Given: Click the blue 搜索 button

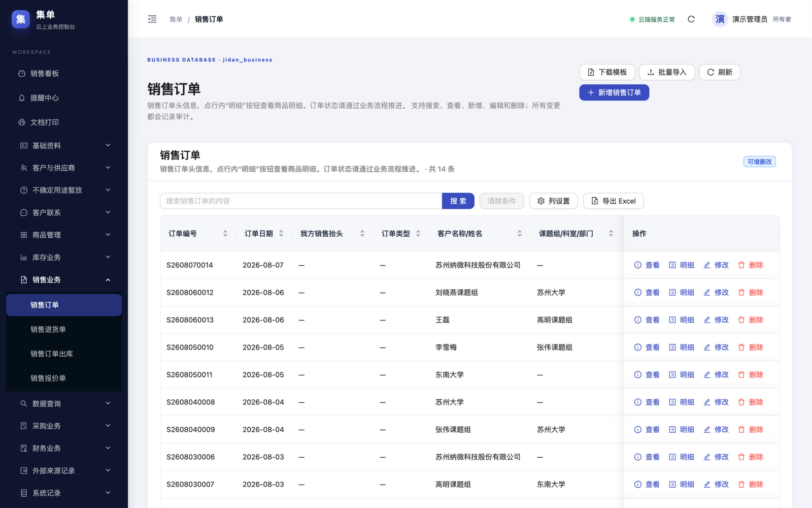Looking at the screenshot, I should tap(458, 201).
